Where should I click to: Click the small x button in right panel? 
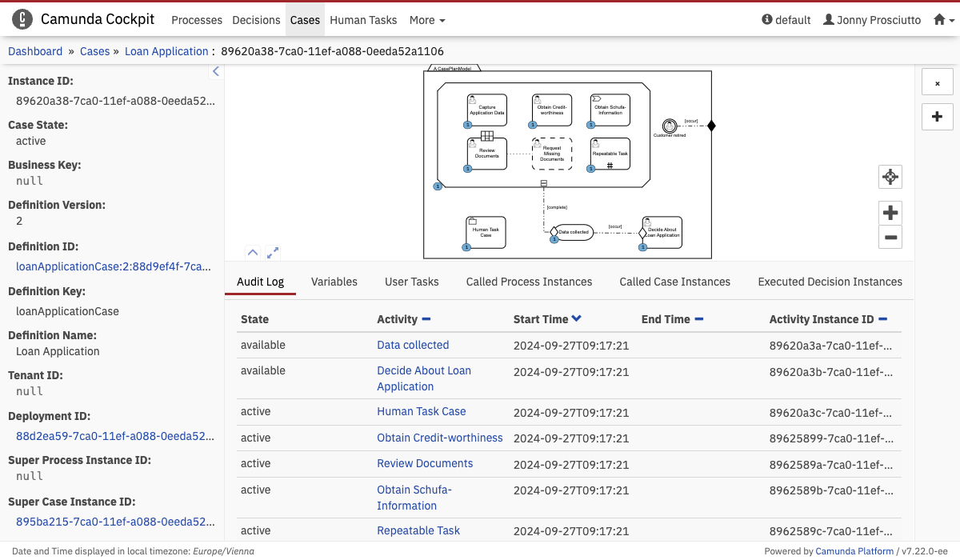pos(937,82)
